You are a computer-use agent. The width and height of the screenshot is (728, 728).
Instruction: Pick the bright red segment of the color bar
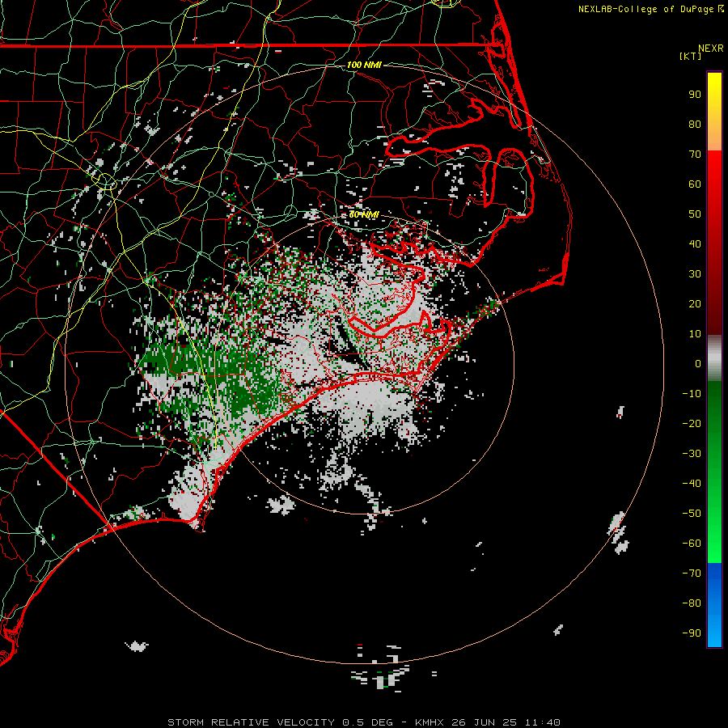(x=714, y=170)
